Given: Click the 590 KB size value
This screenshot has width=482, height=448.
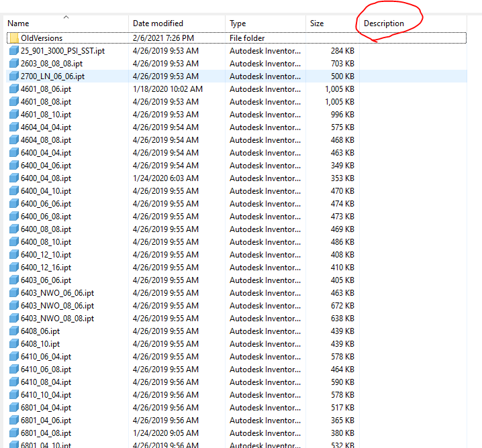Looking at the screenshot, I should [x=342, y=382].
